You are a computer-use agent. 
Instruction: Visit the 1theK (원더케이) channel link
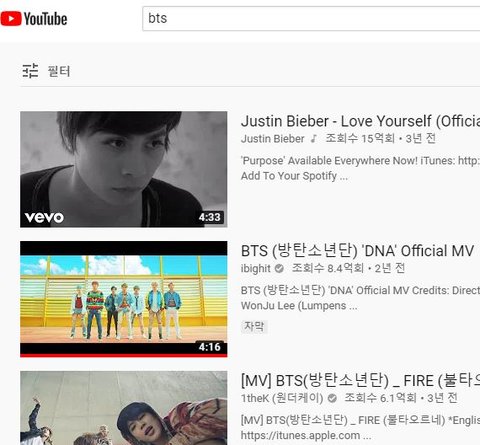coord(282,398)
